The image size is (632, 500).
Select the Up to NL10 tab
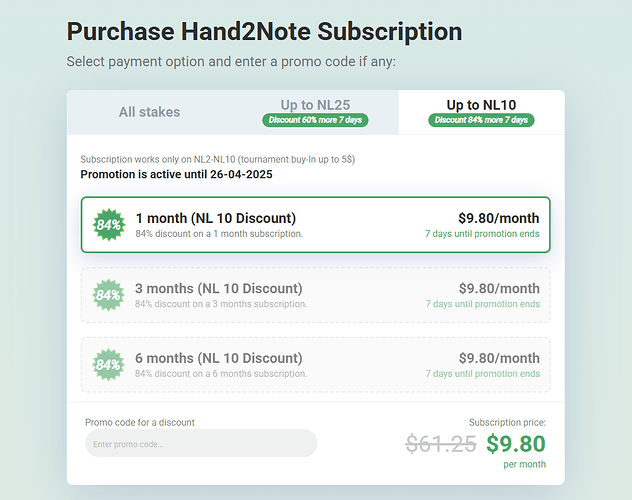[x=481, y=104]
